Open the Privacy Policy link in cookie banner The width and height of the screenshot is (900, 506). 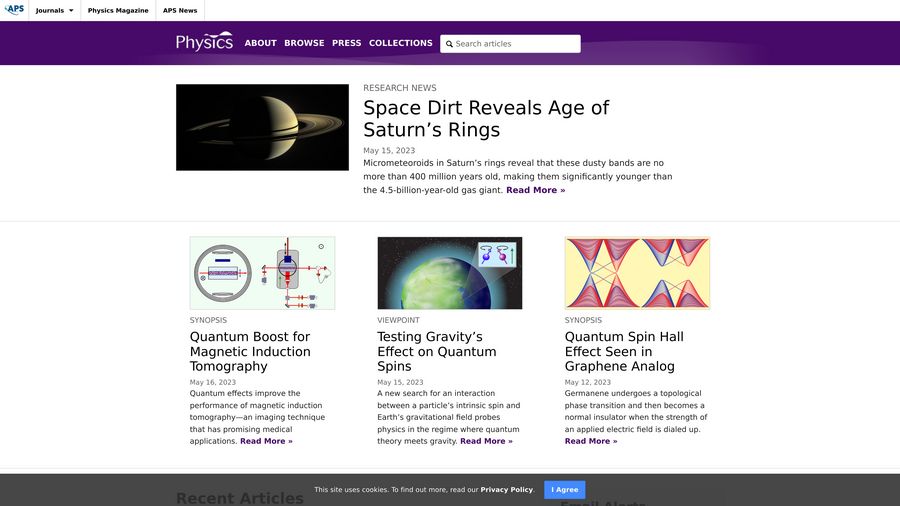click(506, 490)
